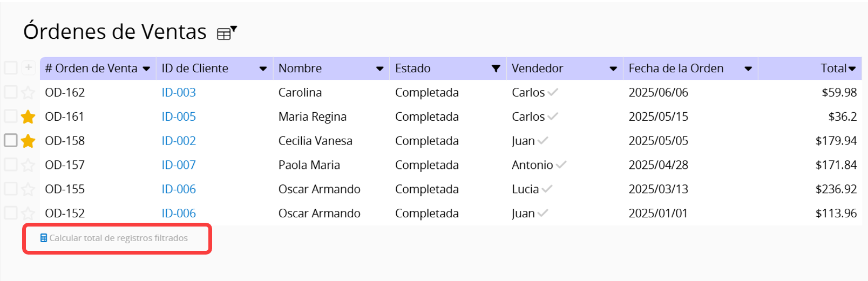
Task: Click the plus icon in header row
Action: [29, 67]
